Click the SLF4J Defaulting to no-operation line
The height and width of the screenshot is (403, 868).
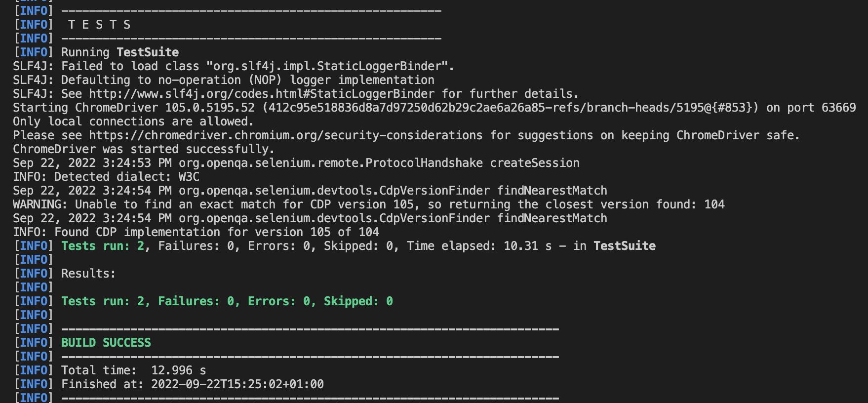(x=224, y=80)
